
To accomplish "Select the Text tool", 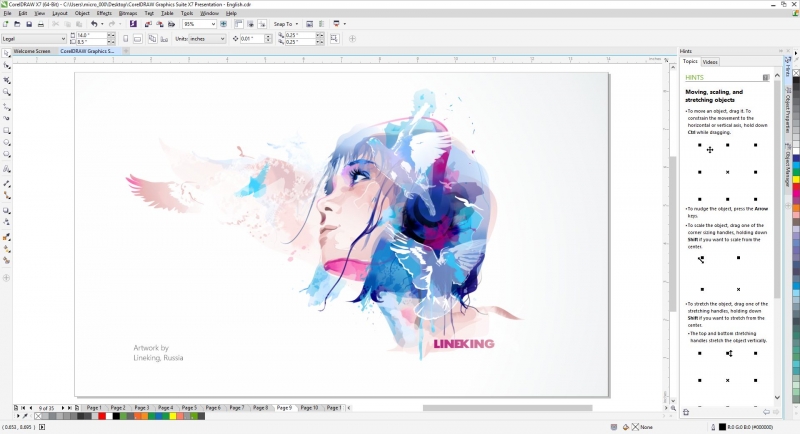I will tap(7, 170).
